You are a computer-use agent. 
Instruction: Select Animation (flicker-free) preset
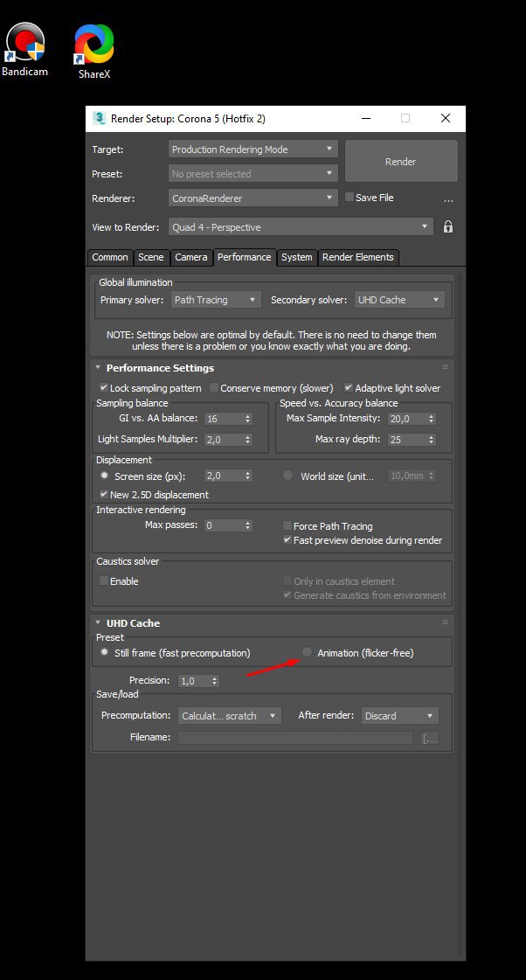pyautogui.click(x=307, y=652)
